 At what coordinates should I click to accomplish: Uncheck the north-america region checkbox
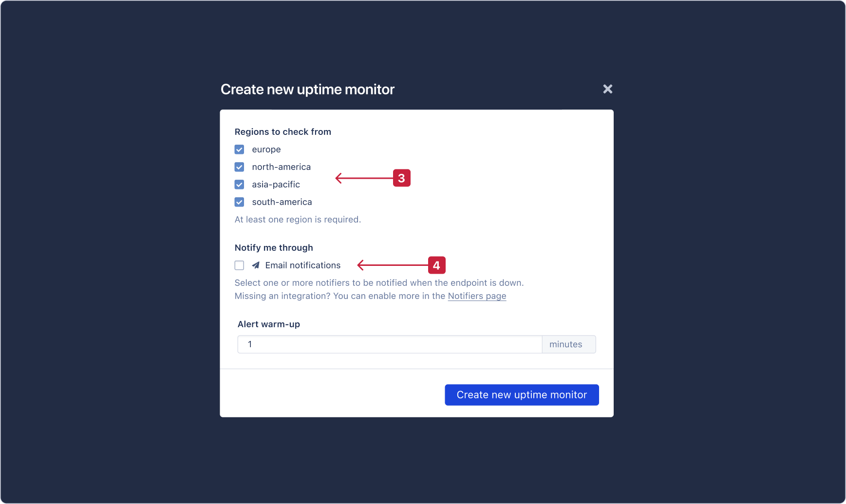pyautogui.click(x=239, y=167)
